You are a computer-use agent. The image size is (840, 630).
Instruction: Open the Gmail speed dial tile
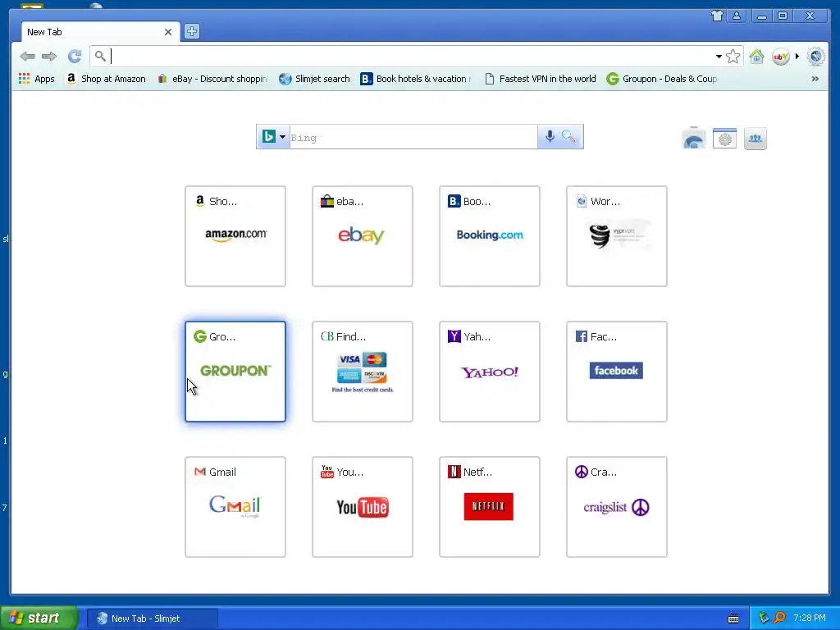click(235, 507)
